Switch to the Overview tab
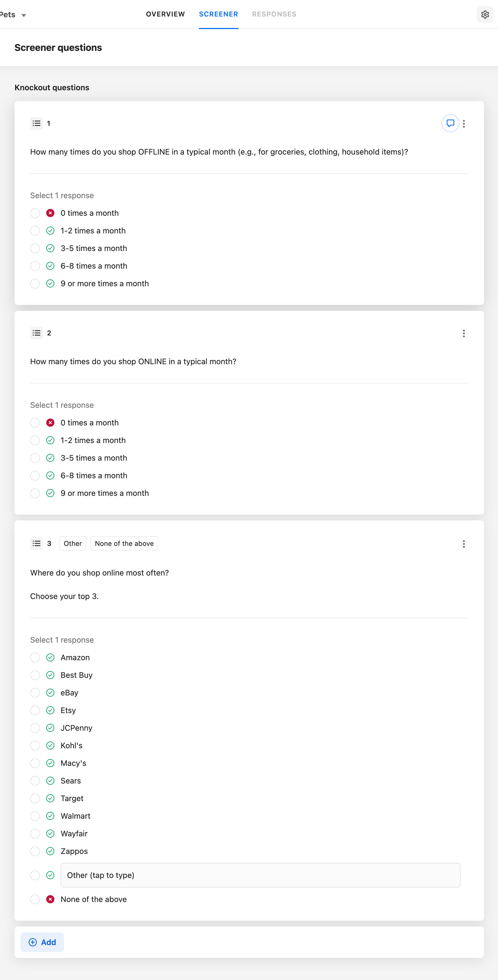This screenshot has height=980, width=498. click(165, 14)
